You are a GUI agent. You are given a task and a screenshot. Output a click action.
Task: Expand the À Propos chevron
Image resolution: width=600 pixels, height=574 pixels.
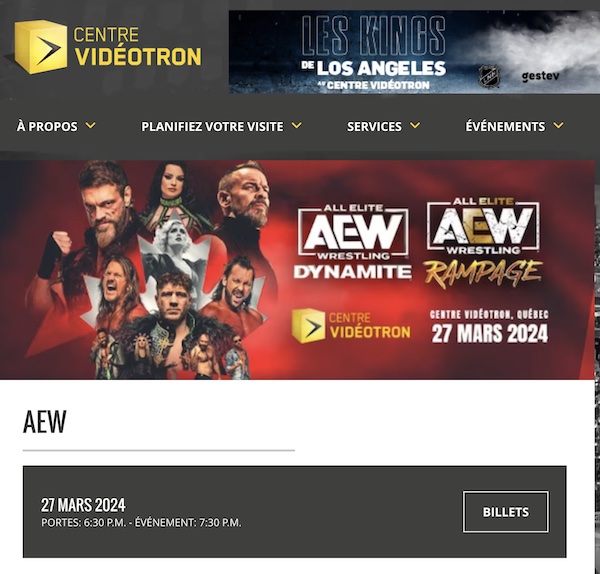pyautogui.click(x=91, y=126)
